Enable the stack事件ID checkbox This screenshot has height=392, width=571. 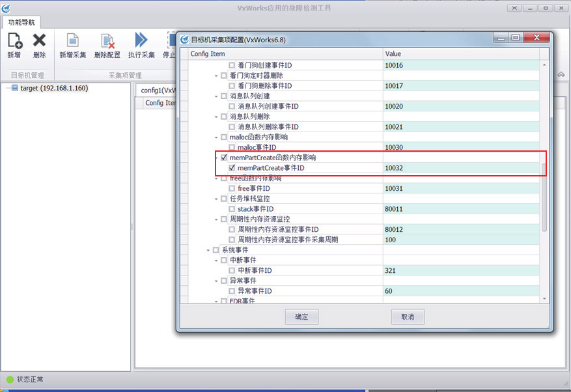(x=232, y=209)
